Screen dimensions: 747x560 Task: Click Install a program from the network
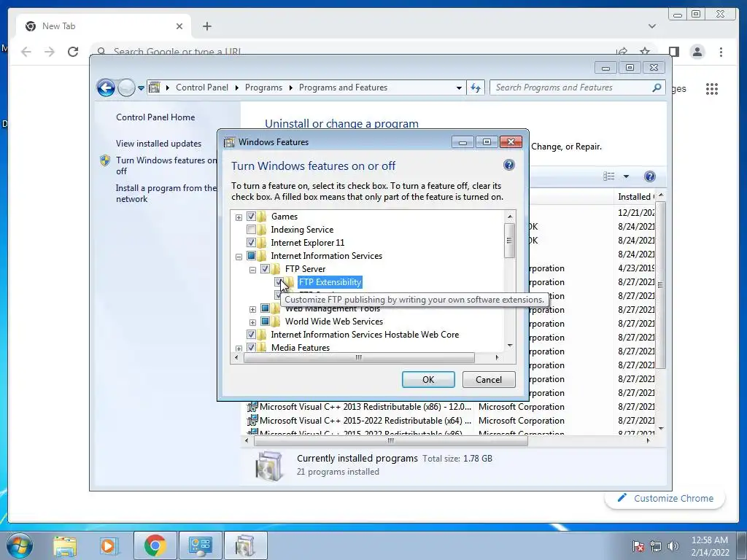pos(166,193)
